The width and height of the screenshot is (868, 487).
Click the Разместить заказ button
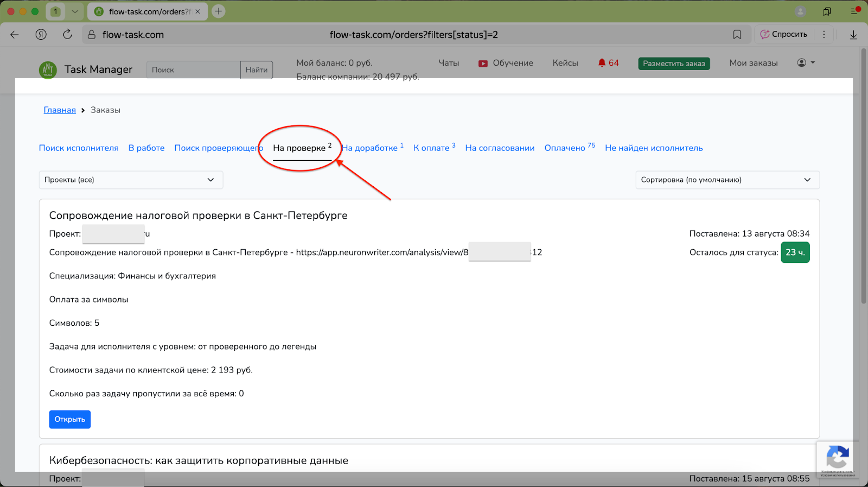tap(674, 64)
